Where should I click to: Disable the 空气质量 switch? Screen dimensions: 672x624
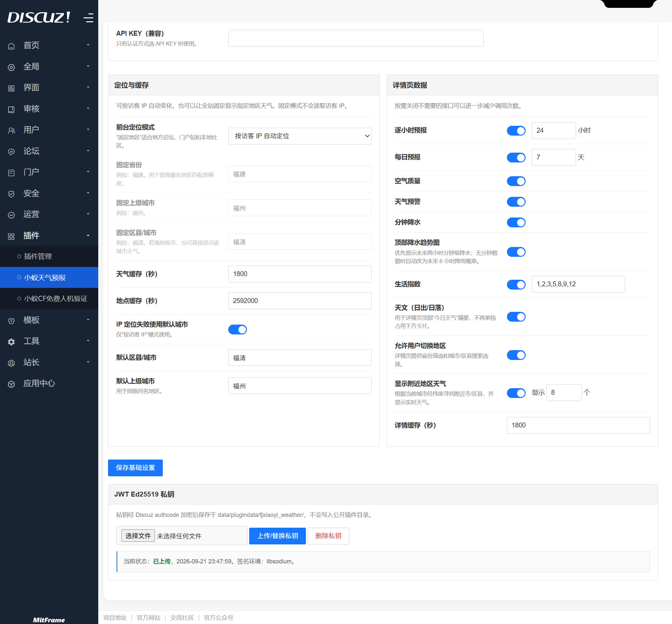pyautogui.click(x=516, y=181)
